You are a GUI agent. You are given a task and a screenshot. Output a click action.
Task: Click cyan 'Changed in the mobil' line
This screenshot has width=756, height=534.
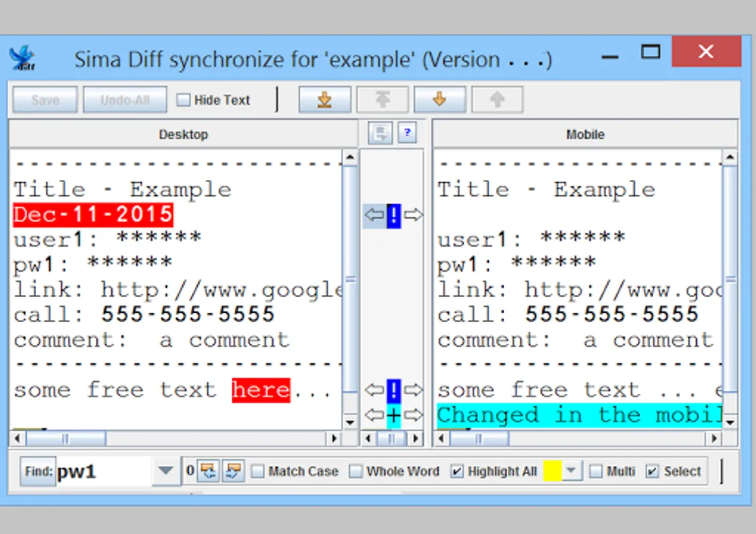click(579, 415)
